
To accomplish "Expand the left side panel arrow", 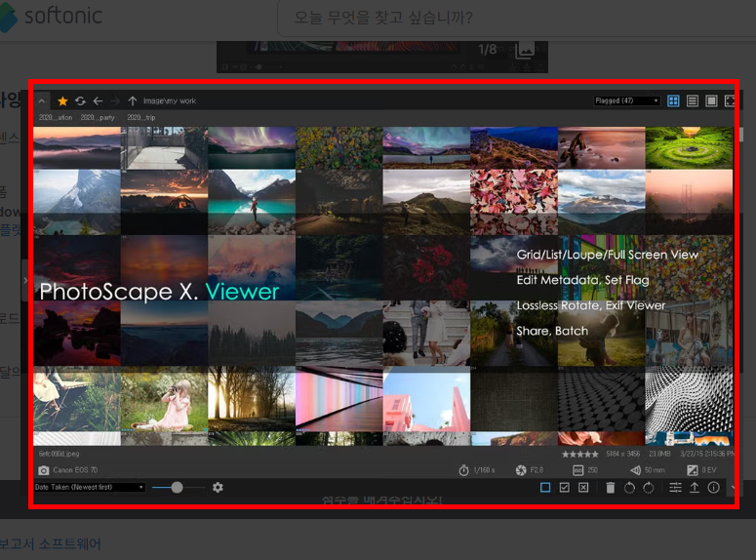I will [x=25, y=280].
